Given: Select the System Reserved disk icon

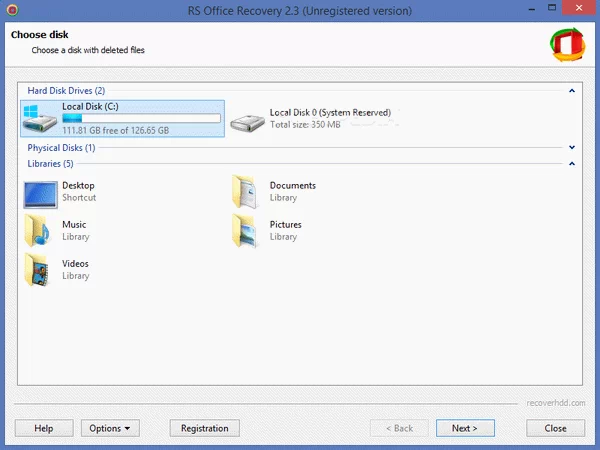Looking at the screenshot, I should tap(247, 122).
